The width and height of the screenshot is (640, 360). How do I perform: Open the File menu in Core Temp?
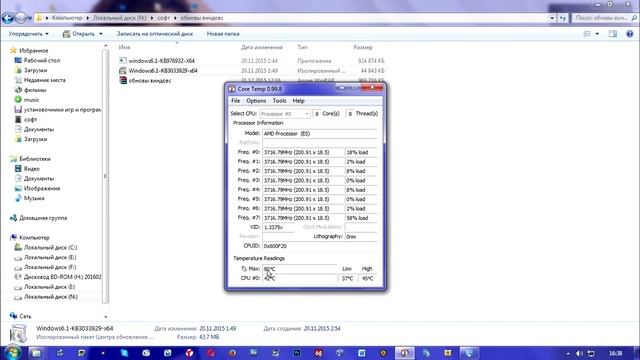coord(236,101)
